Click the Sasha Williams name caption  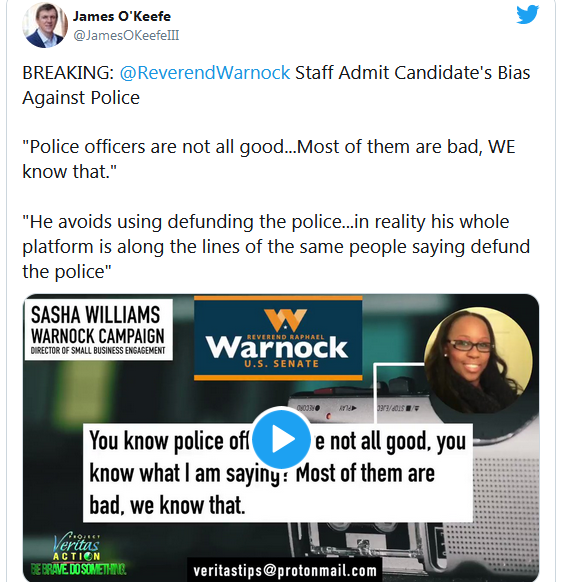coord(95,315)
